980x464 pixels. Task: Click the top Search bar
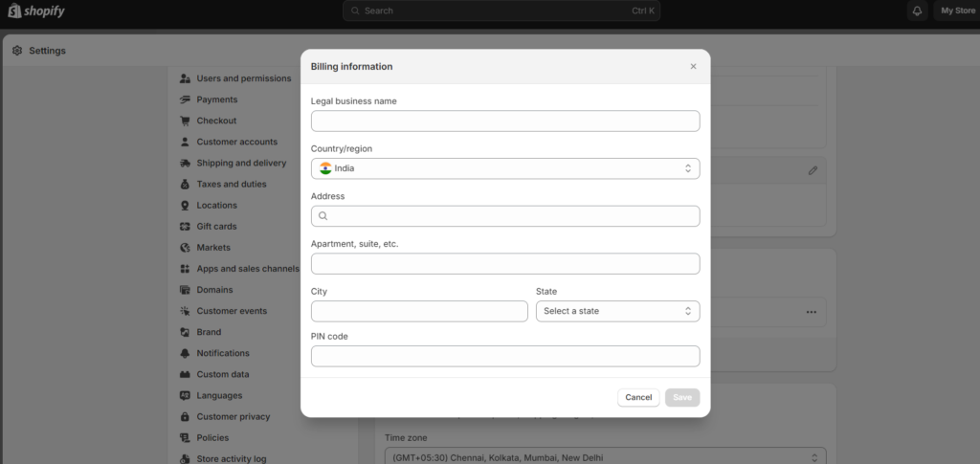[x=501, y=11]
